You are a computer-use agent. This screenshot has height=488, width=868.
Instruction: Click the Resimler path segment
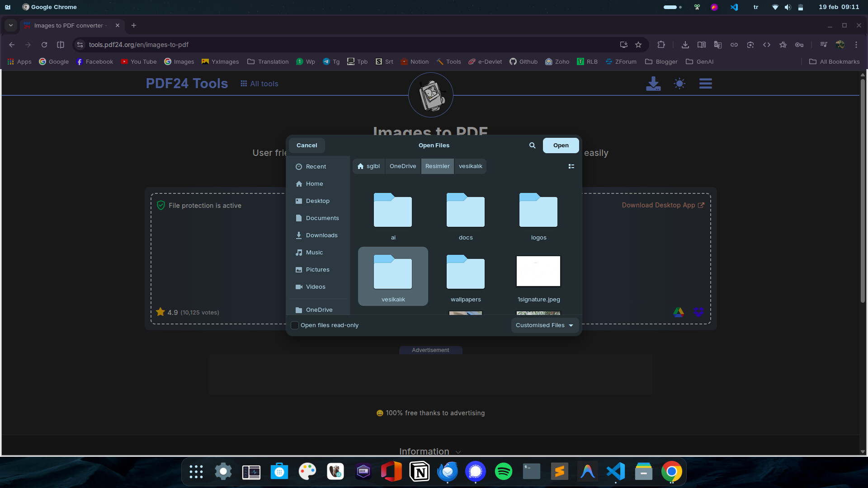[437, 166]
